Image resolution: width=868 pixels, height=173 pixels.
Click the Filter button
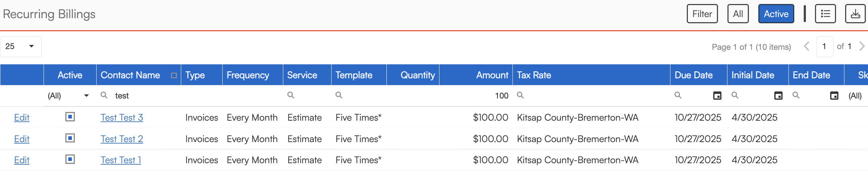tap(702, 14)
